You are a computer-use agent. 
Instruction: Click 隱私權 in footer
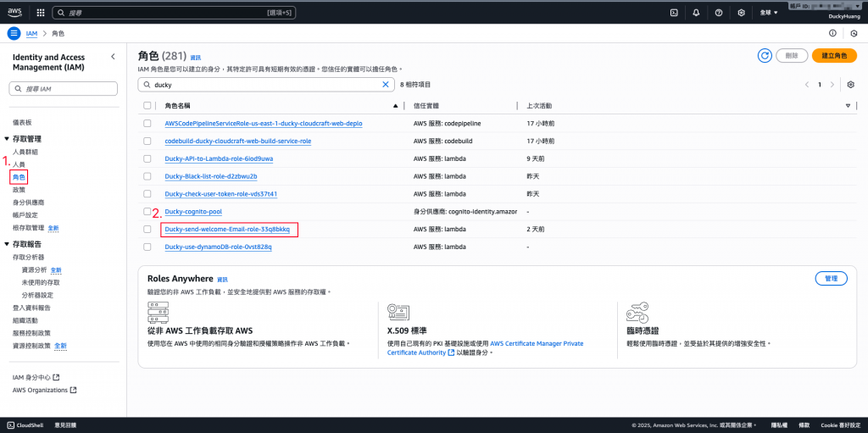point(779,425)
